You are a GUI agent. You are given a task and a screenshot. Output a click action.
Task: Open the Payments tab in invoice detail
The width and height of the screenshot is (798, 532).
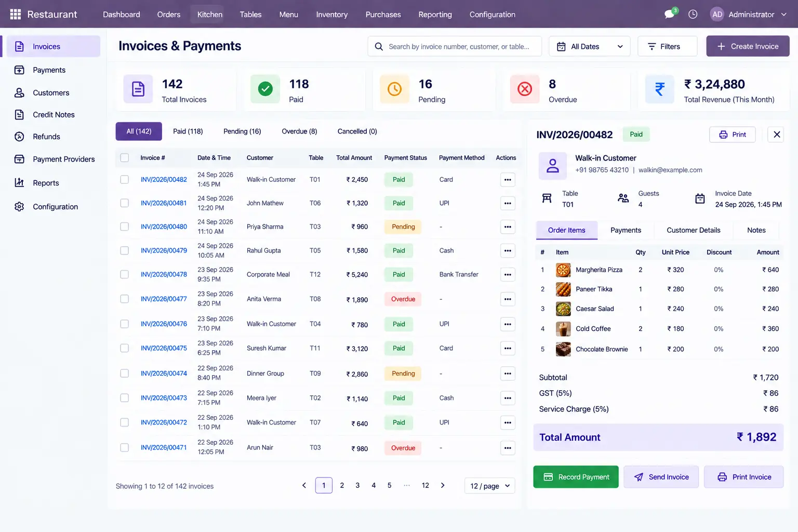pyautogui.click(x=626, y=230)
